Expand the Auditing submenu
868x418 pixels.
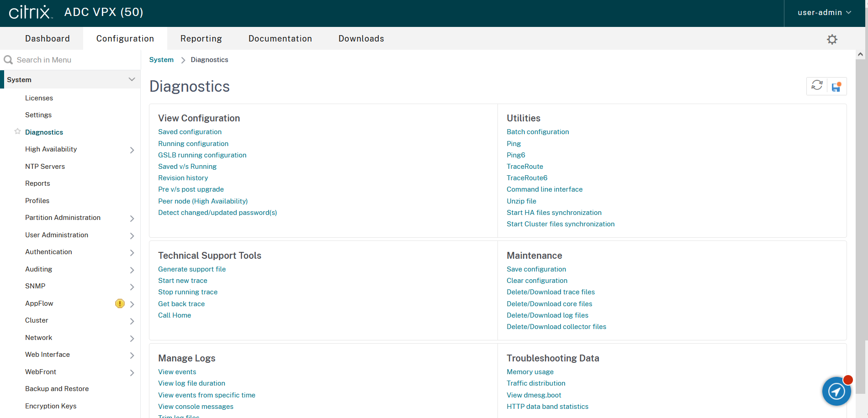[x=132, y=270]
